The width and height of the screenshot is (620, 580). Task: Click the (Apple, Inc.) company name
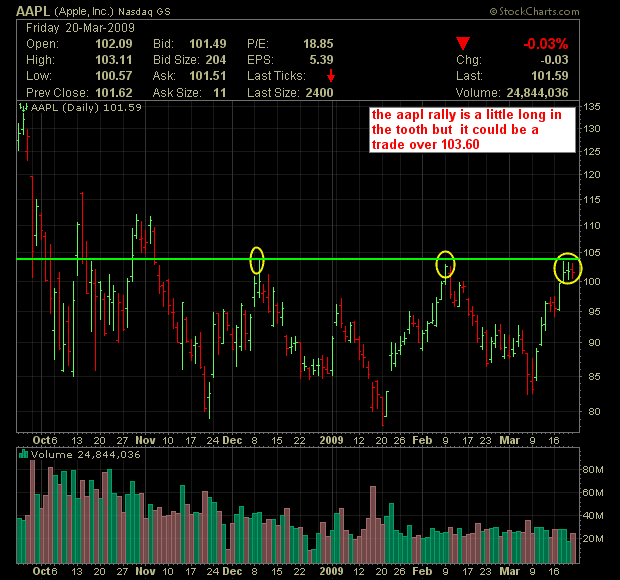[84, 11]
